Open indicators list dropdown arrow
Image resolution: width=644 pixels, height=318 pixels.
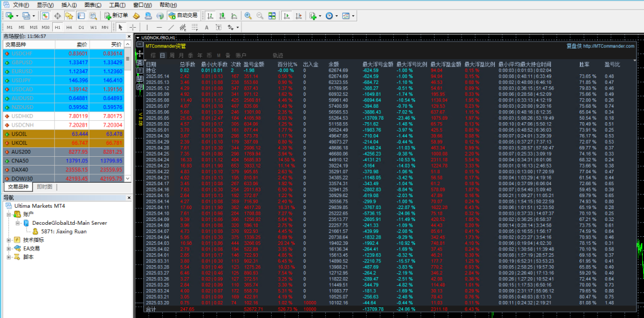click(x=320, y=16)
